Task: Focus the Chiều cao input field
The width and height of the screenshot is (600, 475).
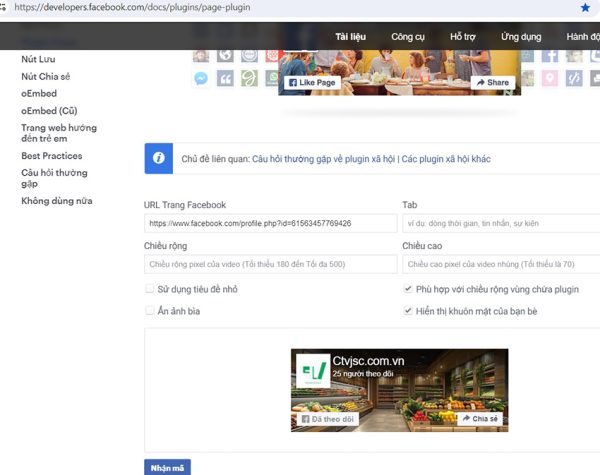Action: [x=501, y=264]
